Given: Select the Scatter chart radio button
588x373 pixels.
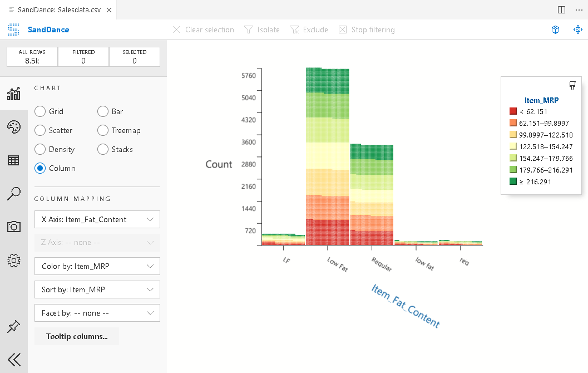Looking at the screenshot, I should coord(40,130).
